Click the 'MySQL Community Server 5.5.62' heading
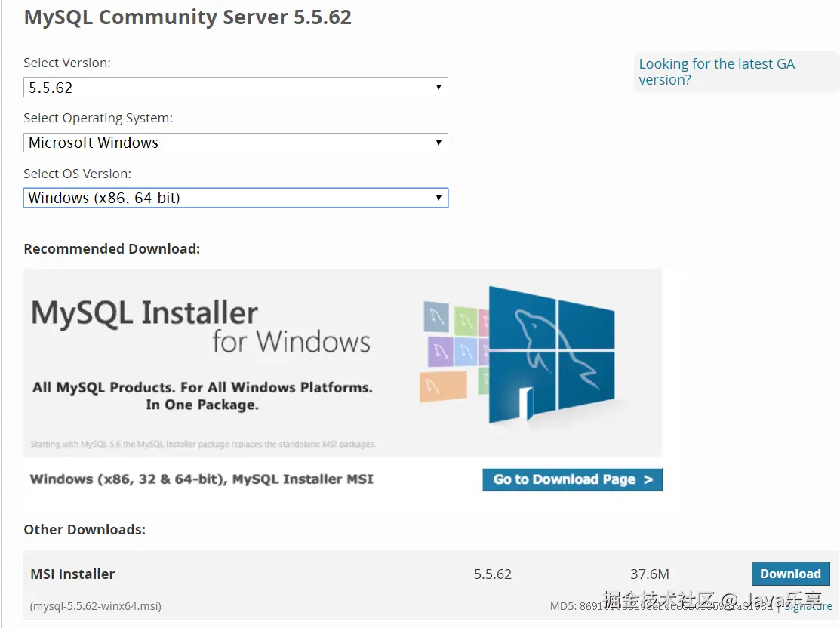Viewport: 840px width, 628px height. click(x=187, y=17)
